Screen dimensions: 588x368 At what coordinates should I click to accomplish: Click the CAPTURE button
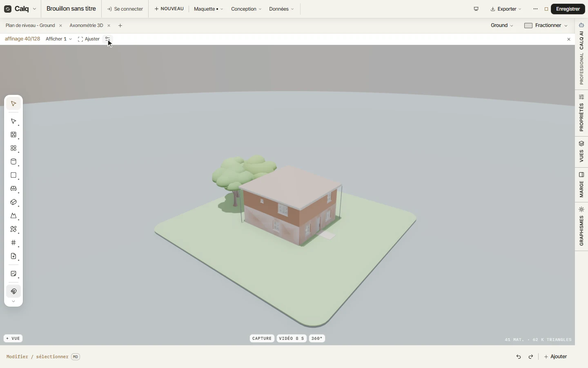262,339
